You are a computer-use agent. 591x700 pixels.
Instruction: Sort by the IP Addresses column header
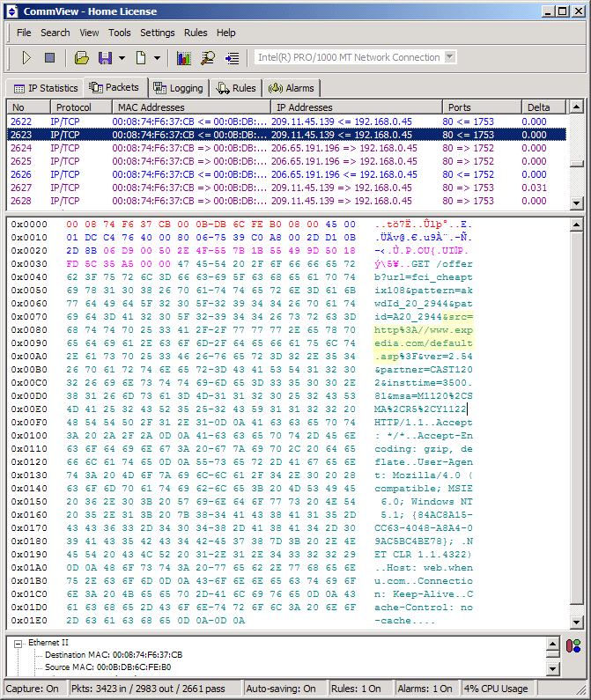click(x=357, y=107)
